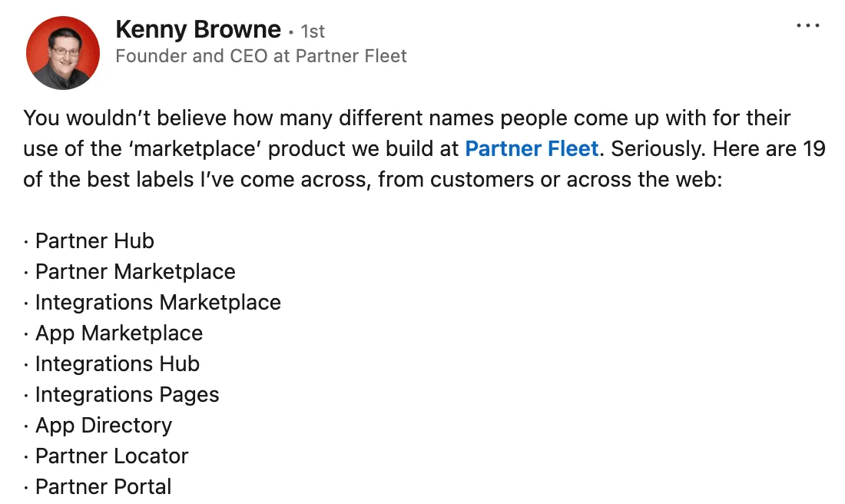Click the '1st' connection degree badge
This screenshot has height=504, width=845.
pos(313,31)
